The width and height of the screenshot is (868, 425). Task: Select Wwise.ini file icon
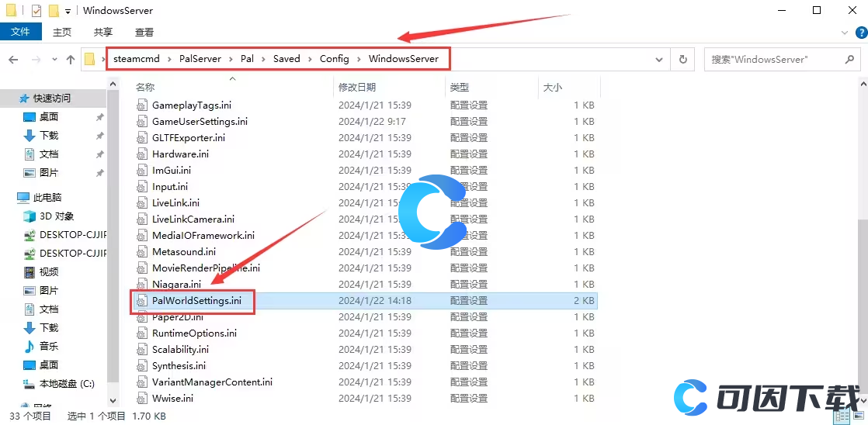point(142,399)
